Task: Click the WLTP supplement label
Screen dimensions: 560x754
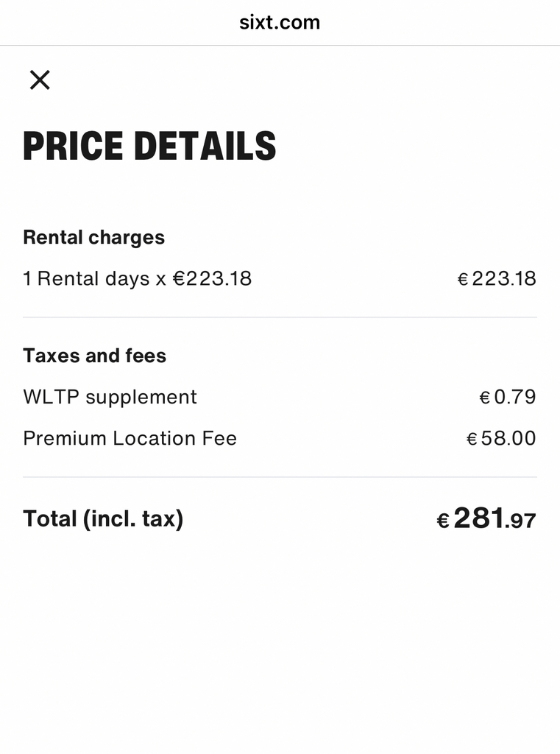Action: click(110, 397)
